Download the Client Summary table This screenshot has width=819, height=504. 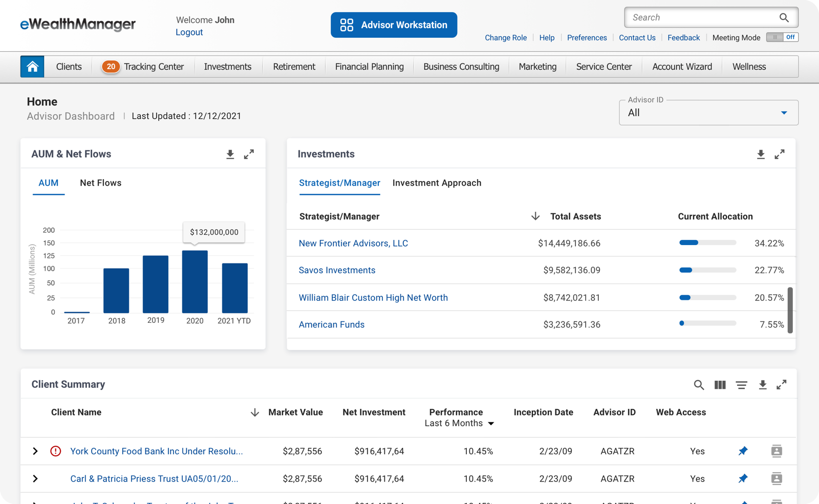[763, 385]
